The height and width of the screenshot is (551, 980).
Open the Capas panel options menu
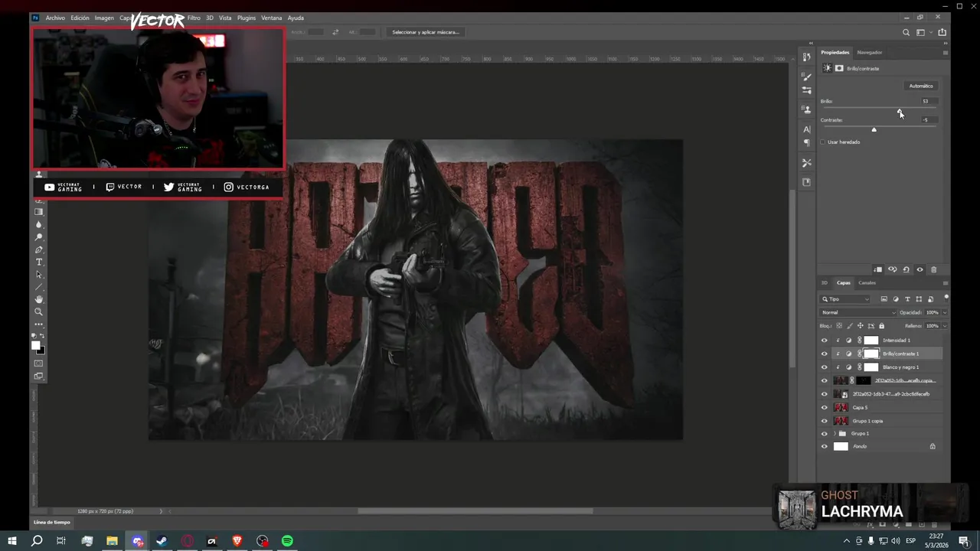coord(946,282)
